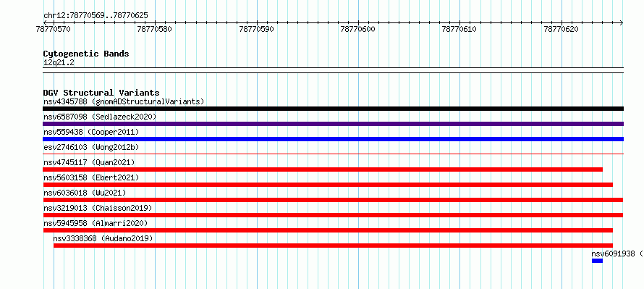
Task: Open the nsv5603158 (Ebert2021) label
Action: pyautogui.click(x=91, y=177)
